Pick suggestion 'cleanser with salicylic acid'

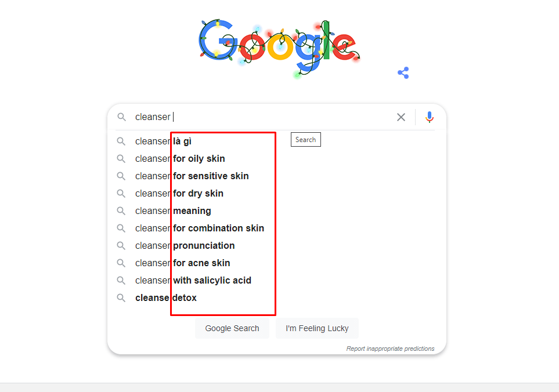click(x=193, y=281)
